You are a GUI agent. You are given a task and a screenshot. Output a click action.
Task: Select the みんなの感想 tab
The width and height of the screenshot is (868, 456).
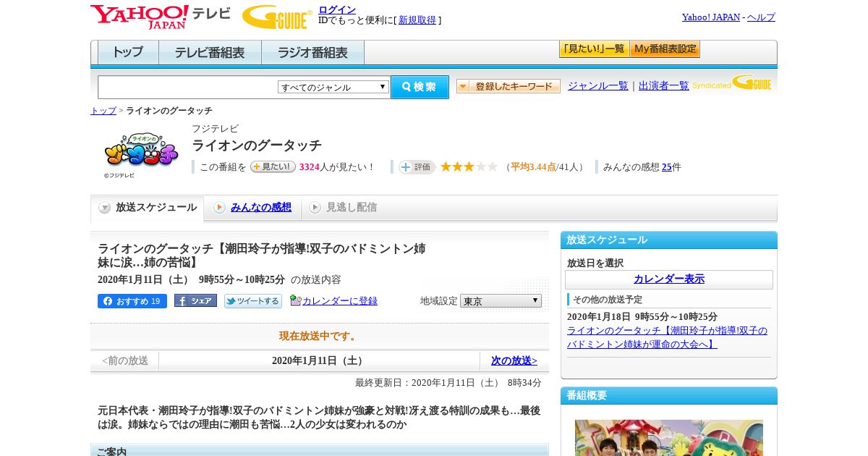point(252,208)
